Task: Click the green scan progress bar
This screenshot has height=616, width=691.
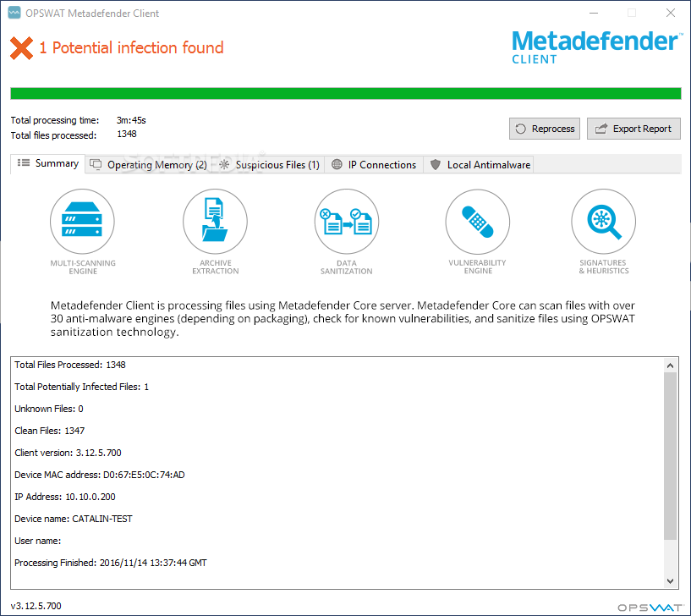Action: 346,93
